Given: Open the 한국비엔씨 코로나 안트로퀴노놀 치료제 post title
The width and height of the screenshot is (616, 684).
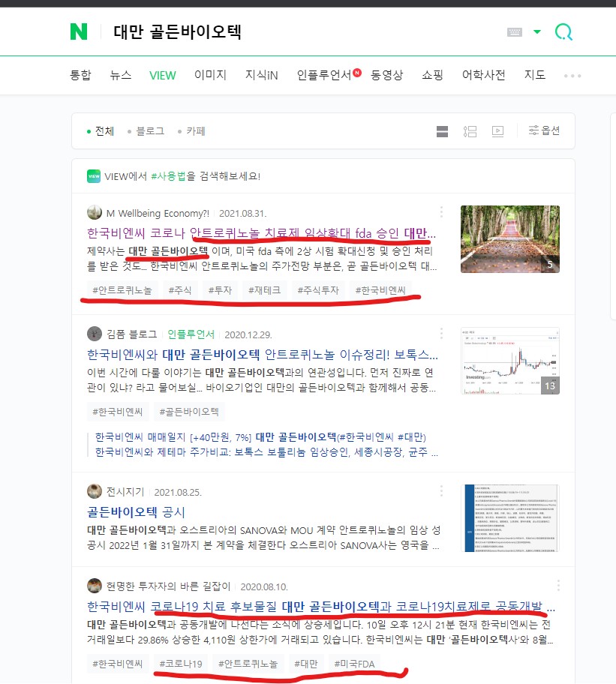Looking at the screenshot, I should tap(261, 233).
